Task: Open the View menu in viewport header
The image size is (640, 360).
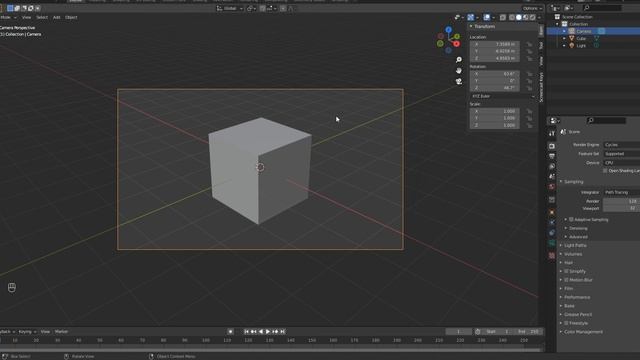Action: pyautogui.click(x=27, y=18)
